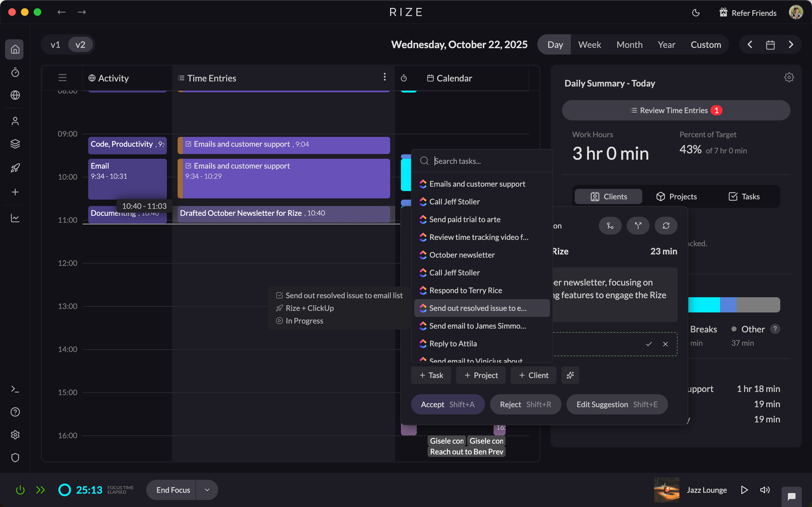Expand the End Focus dropdown arrow

click(x=207, y=490)
